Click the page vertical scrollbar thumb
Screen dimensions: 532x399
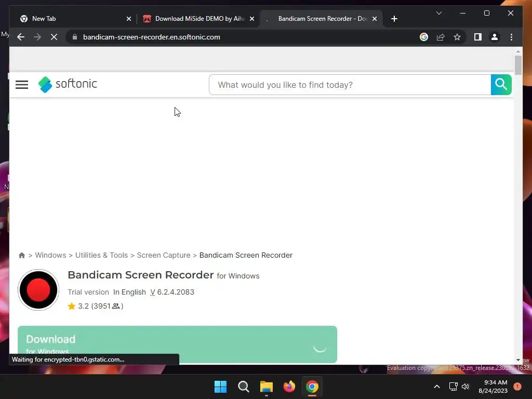518,65
